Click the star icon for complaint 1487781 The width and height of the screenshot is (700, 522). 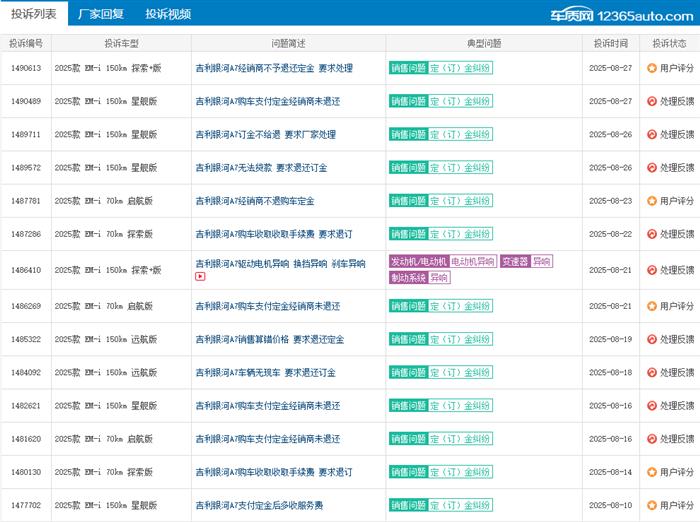pos(652,201)
